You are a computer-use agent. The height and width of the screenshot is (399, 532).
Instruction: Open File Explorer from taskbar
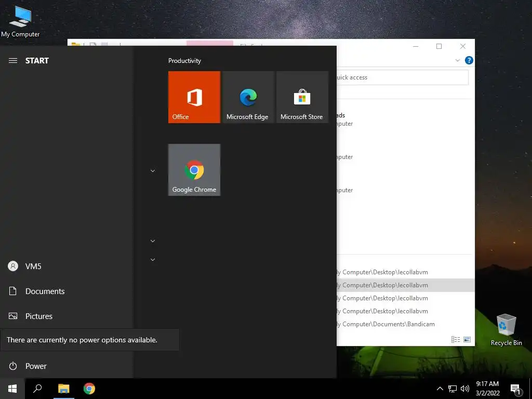pyautogui.click(x=64, y=389)
